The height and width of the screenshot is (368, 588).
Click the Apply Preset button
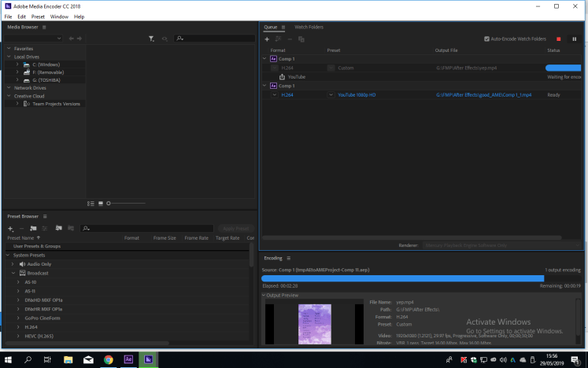[x=236, y=229]
